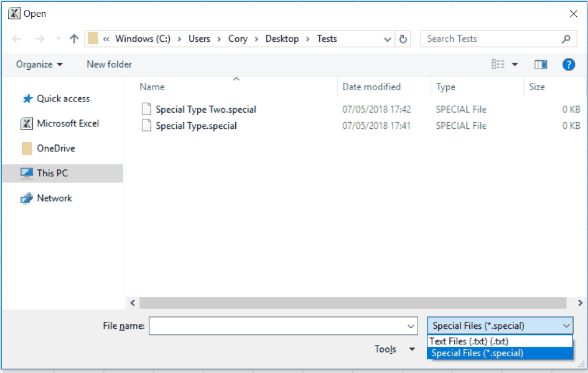This screenshot has height=373, width=588.
Task: Click the New folder button
Action: (109, 64)
